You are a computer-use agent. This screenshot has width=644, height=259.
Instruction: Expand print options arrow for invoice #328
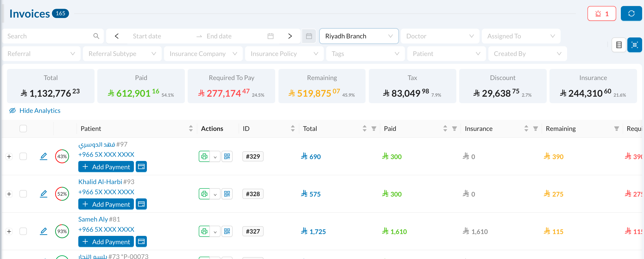point(215,194)
